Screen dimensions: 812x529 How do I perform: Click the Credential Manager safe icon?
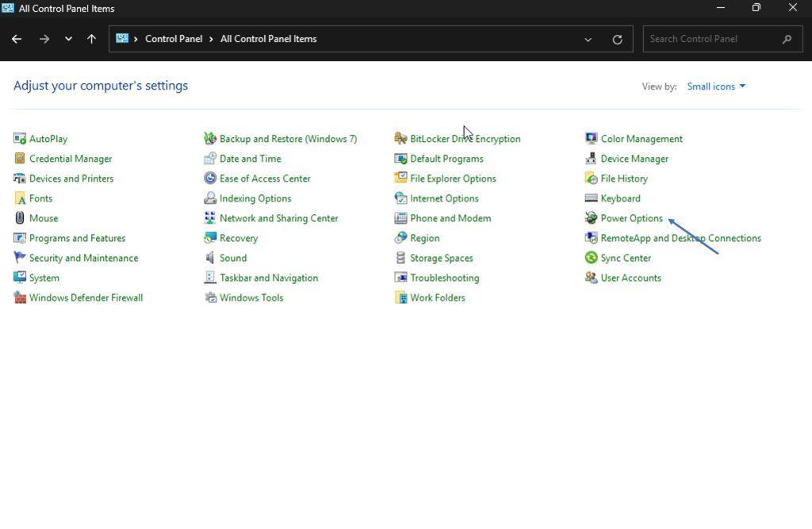[x=20, y=159]
